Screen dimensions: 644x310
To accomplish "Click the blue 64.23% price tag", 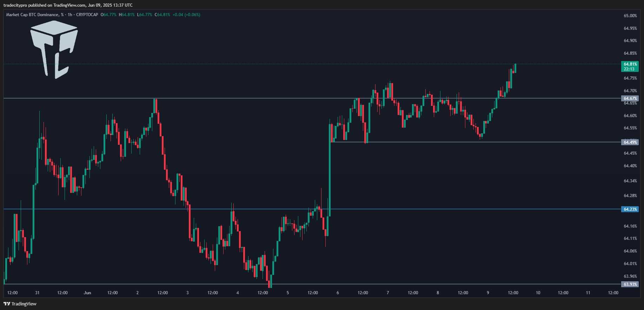I will point(630,209).
